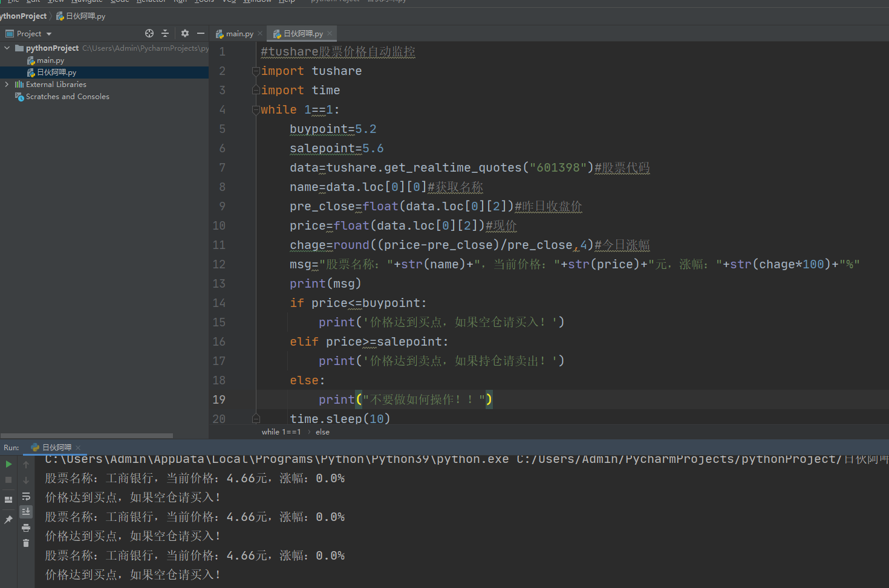Close the 日伙阿呷.py editor tab

(x=330, y=34)
